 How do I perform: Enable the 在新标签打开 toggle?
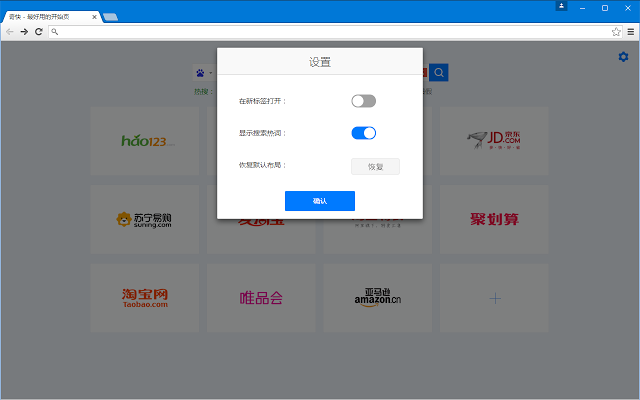pos(363,101)
